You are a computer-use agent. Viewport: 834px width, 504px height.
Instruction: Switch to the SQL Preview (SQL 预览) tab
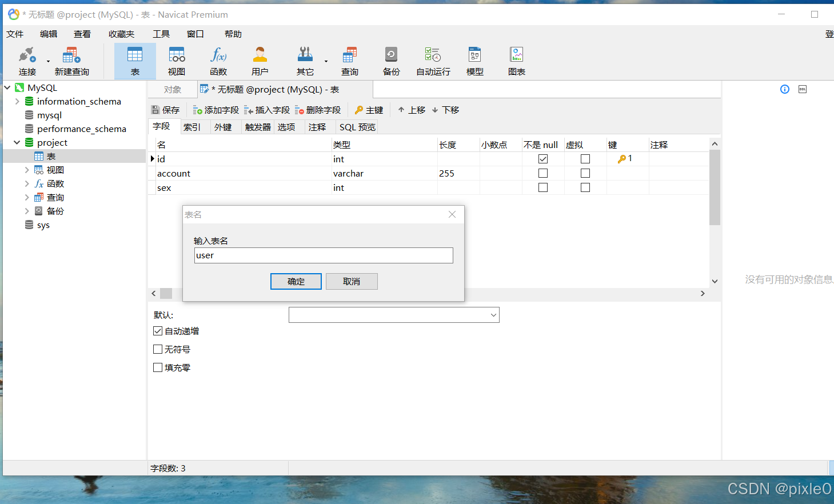[x=357, y=127]
